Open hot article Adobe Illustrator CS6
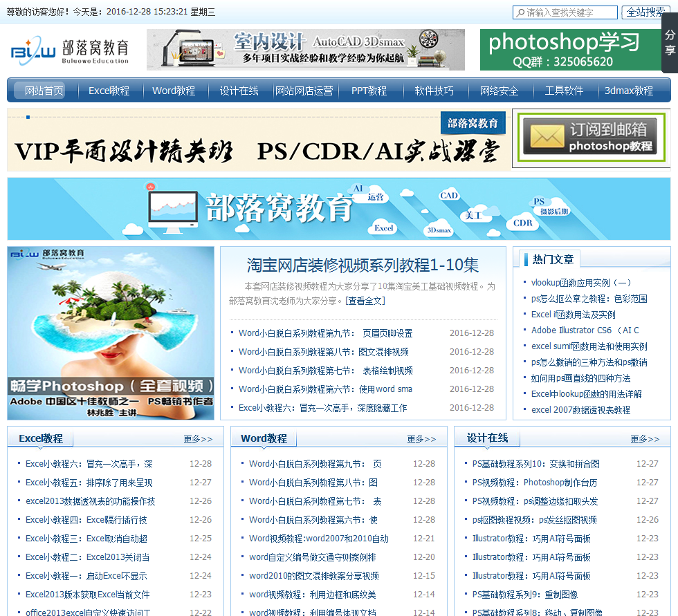The width and height of the screenshot is (678, 616). click(x=585, y=330)
